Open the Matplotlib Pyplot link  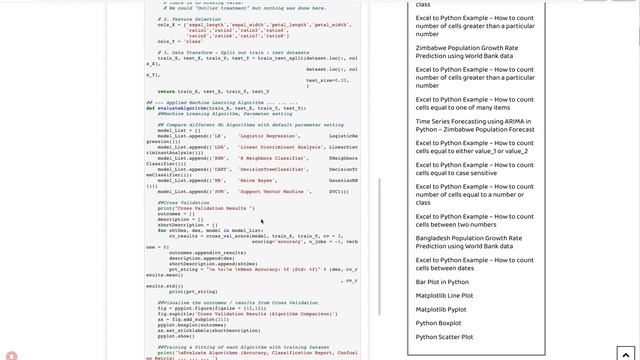(441, 309)
